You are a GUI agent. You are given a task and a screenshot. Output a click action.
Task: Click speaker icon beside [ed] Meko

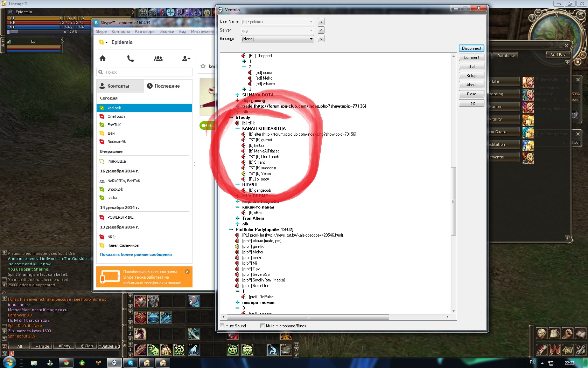250,78
